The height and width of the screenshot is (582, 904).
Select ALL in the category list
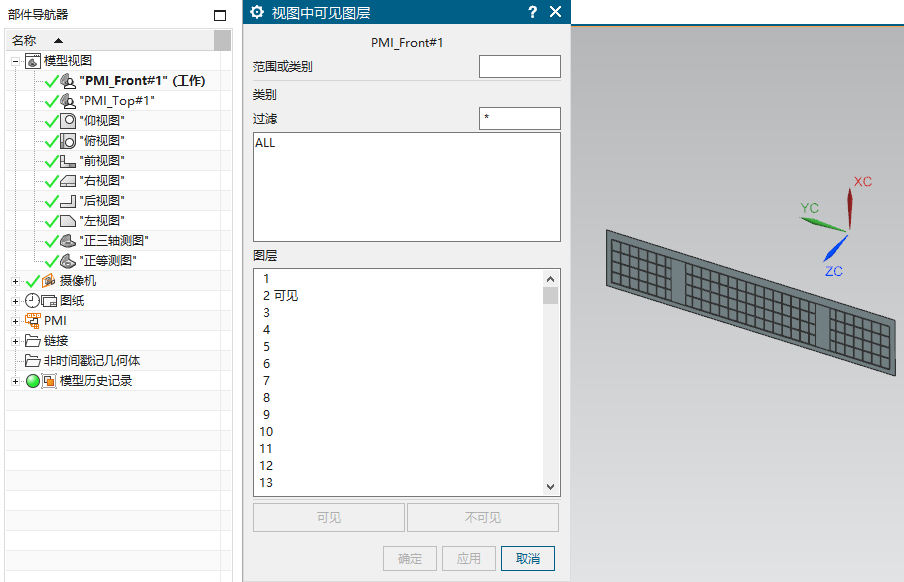point(265,142)
